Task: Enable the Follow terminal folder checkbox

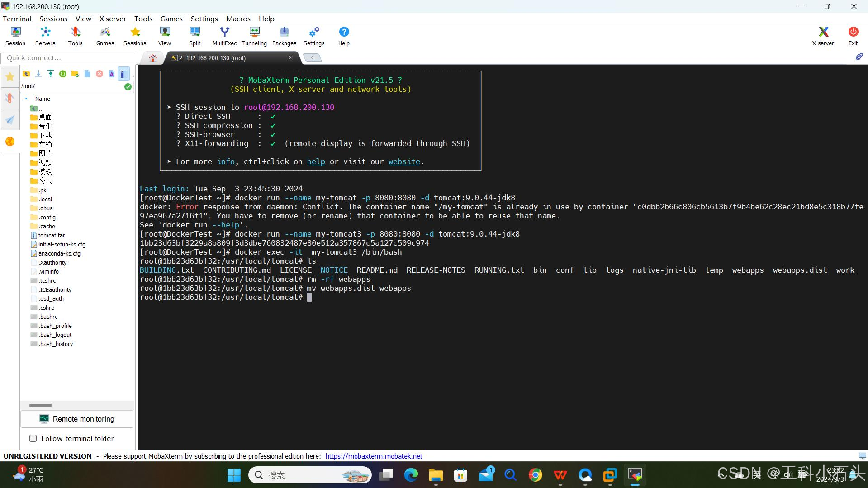Action: point(33,438)
